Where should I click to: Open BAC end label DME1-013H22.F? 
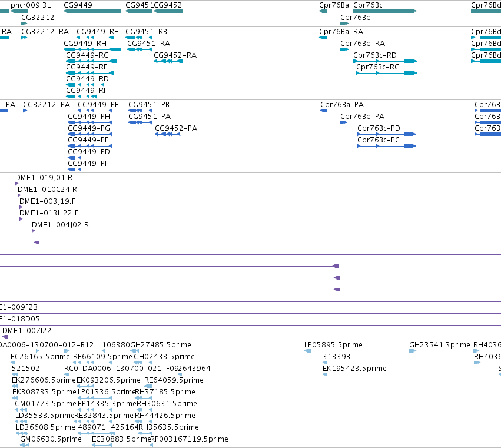tap(48, 214)
